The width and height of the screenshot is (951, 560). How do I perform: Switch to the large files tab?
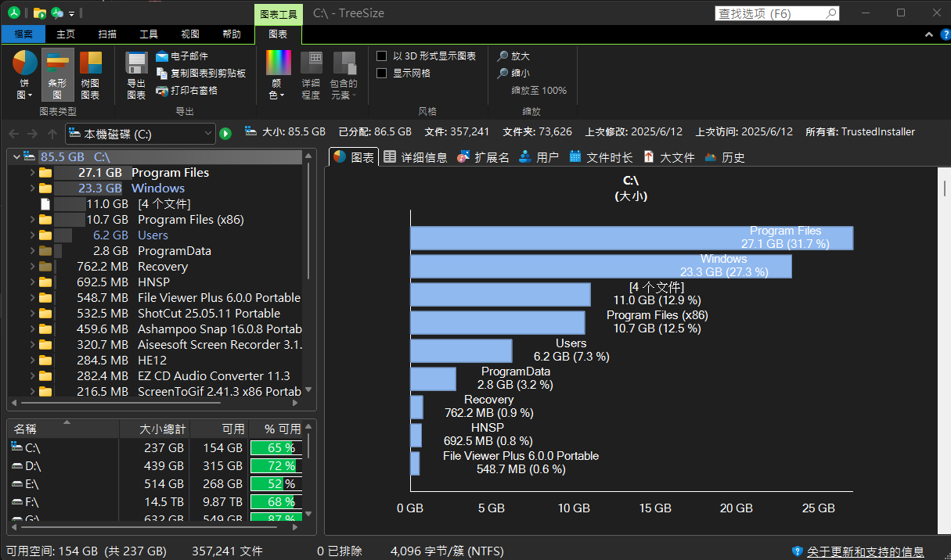(x=669, y=157)
